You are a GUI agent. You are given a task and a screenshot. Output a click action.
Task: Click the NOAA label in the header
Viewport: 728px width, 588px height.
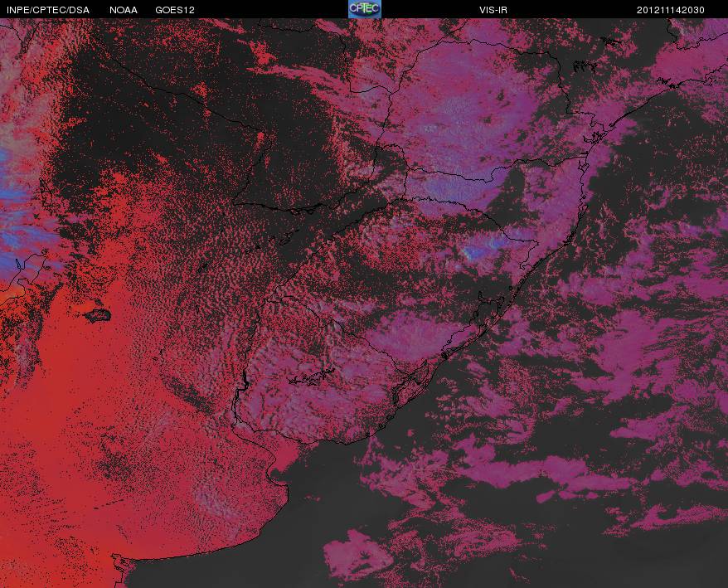pos(123,10)
